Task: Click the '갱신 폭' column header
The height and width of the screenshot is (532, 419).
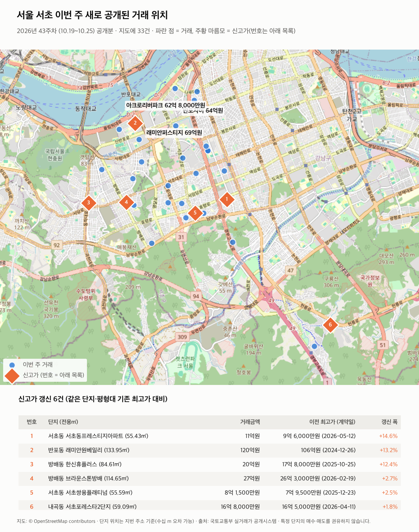Action: [x=389, y=422]
